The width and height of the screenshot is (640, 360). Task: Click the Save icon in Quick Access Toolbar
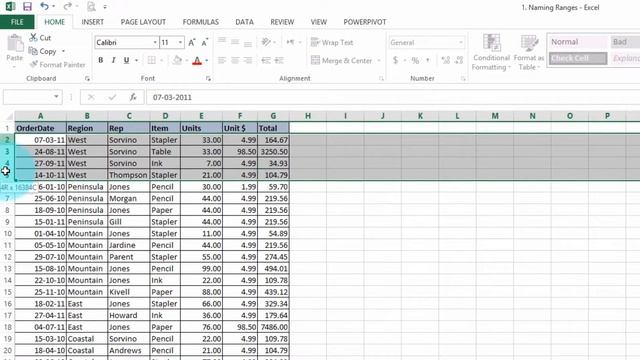[27, 7]
